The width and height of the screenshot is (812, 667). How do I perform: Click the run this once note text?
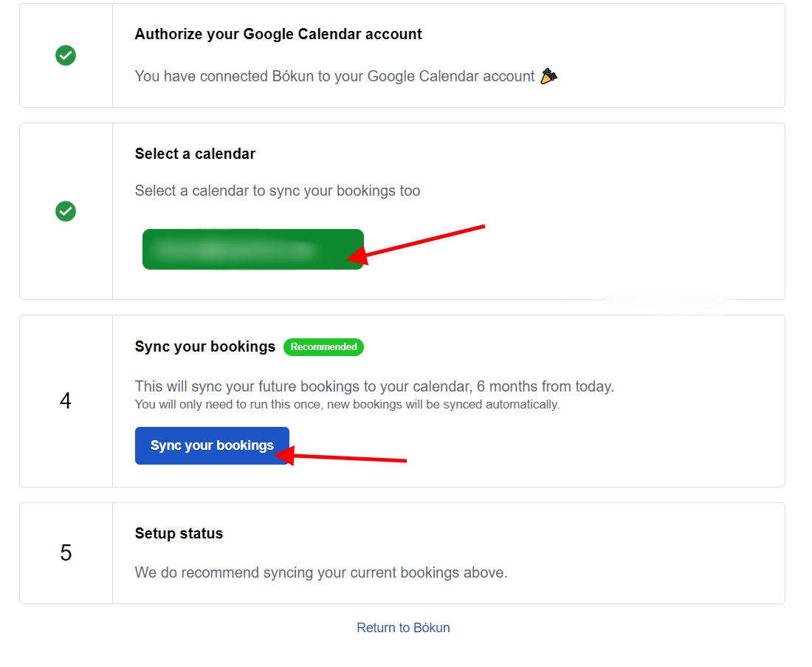tap(347, 404)
